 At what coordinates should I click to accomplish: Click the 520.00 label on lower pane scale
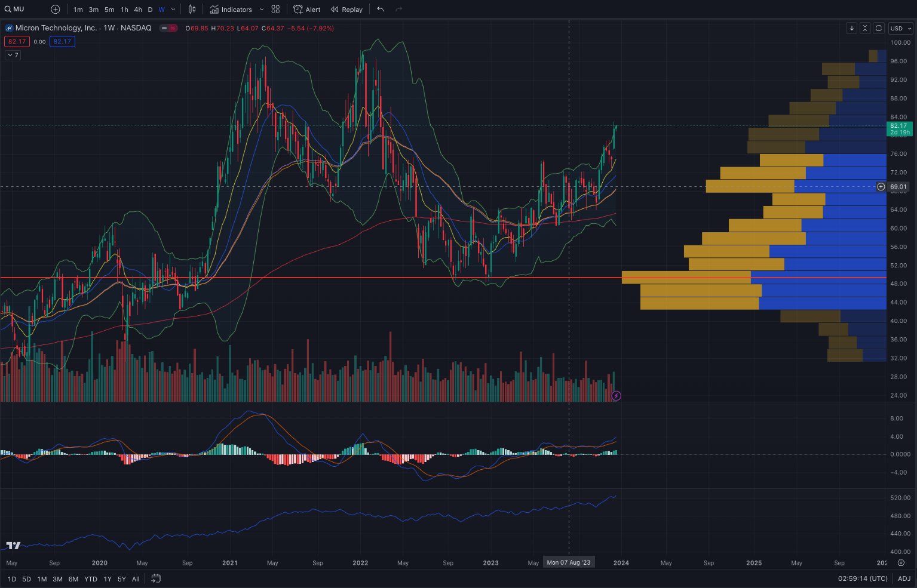click(900, 498)
